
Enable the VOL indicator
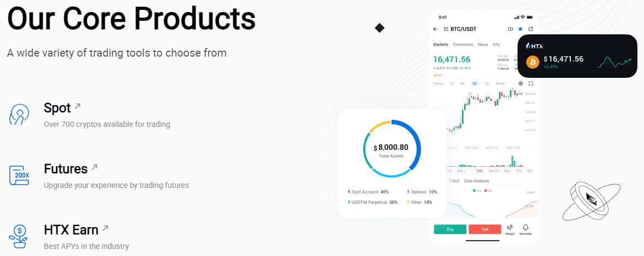tap(480, 170)
